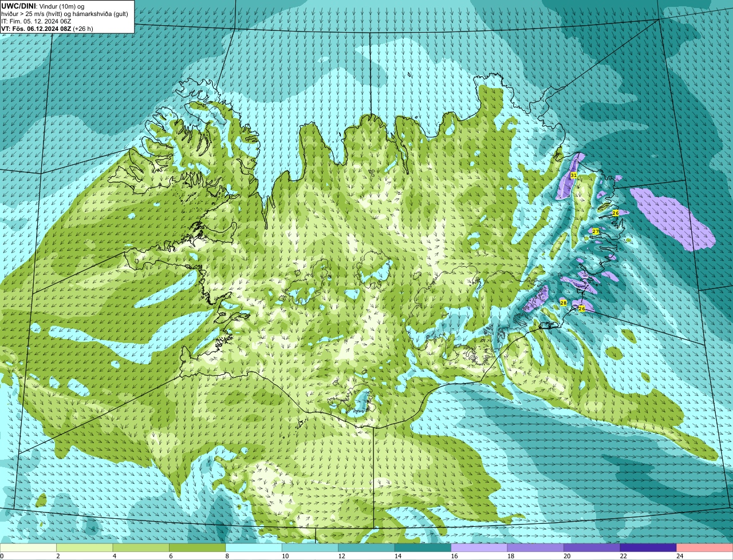Pick the dark indigo 22–24 scale swatch
733x560 pixels.
click(648, 548)
